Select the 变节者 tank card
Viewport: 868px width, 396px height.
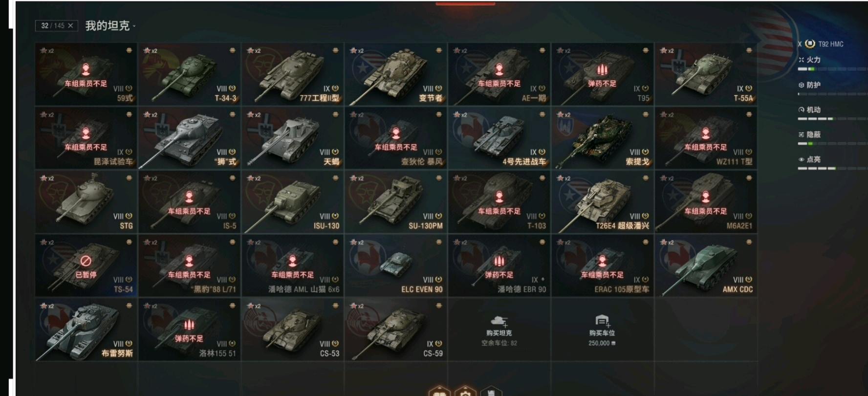pyautogui.click(x=396, y=74)
